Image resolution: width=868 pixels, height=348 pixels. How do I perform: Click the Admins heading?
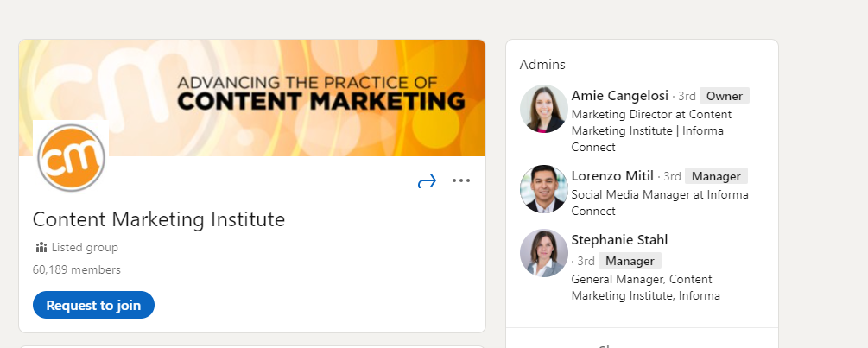point(542,65)
